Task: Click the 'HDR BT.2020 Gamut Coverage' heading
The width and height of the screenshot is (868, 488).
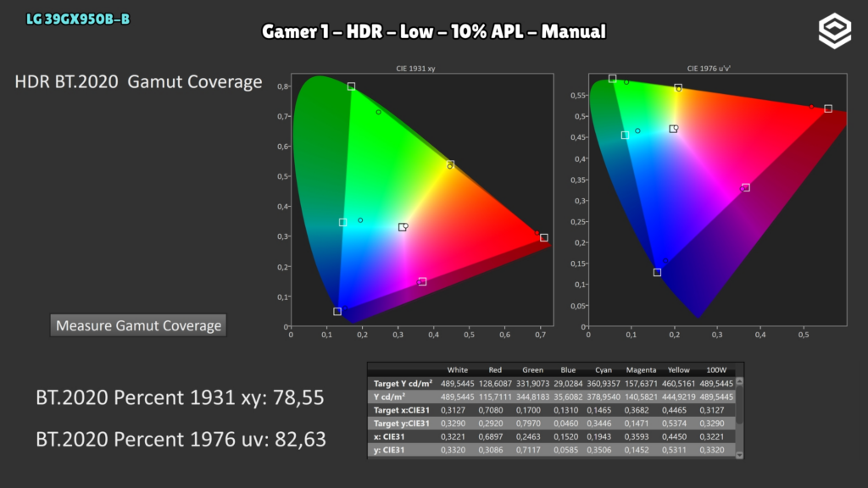Action: coord(138,82)
